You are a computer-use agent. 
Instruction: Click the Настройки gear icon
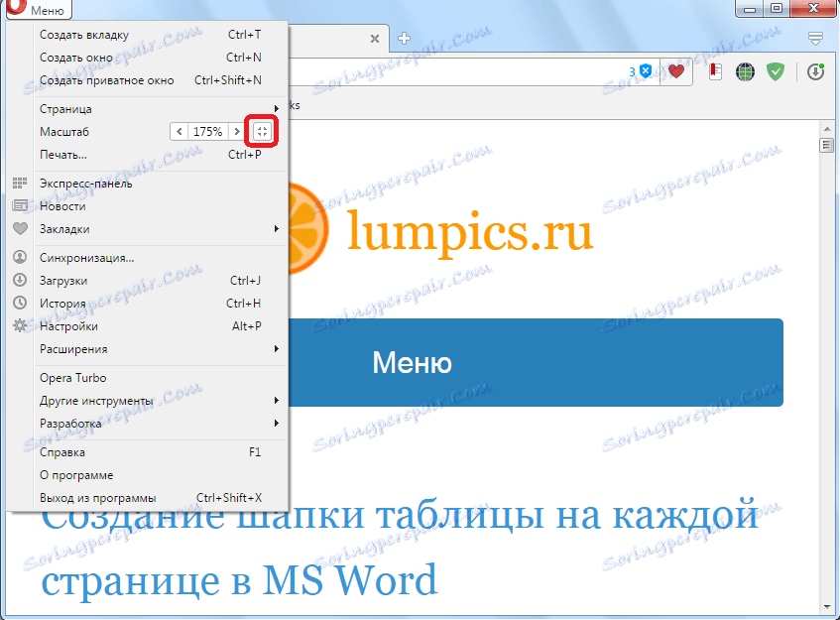[x=21, y=325]
